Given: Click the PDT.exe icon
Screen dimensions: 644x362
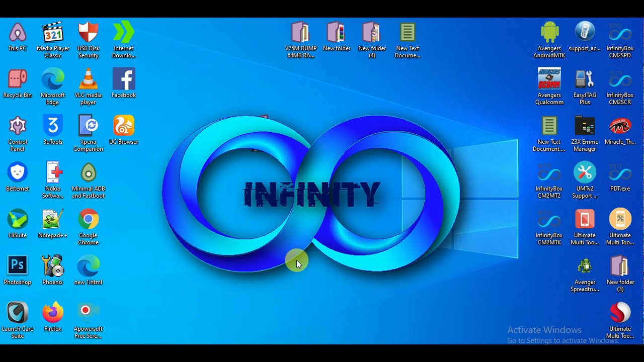Looking at the screenshot, I should click(620, 177).
